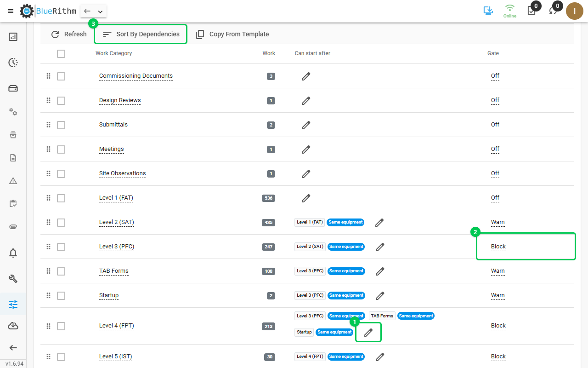
Task: Check the Meetings row checkbox
Action: point(61,149)
